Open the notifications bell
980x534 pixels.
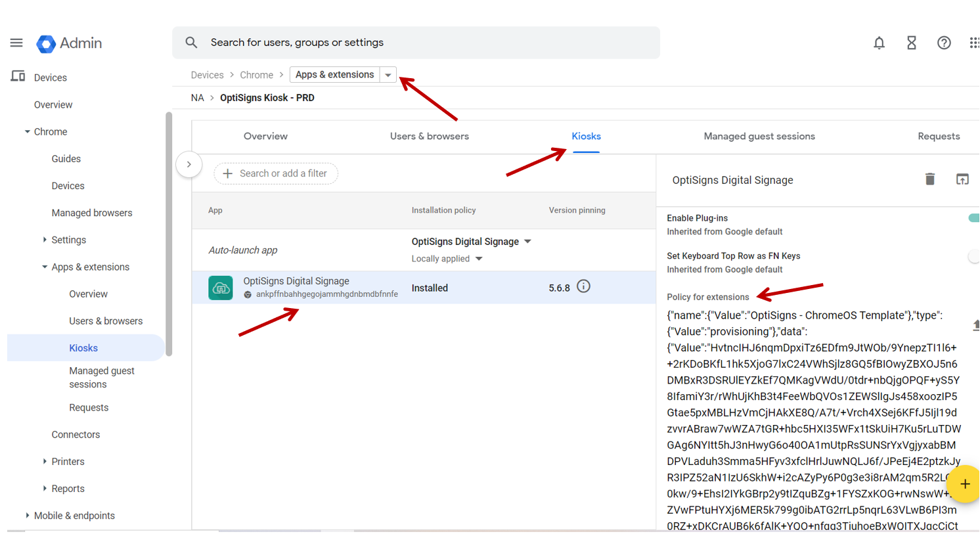(x=879, y=43)
